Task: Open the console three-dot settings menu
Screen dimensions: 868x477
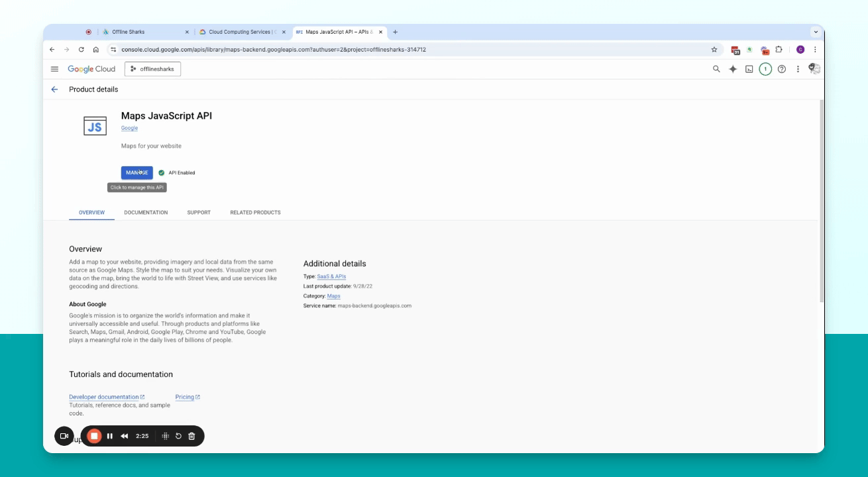Action: click(x=798, y=69)
